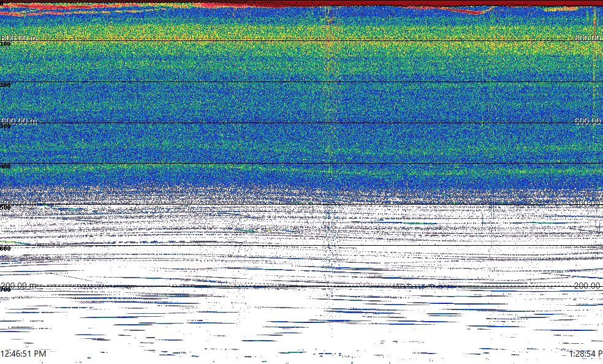
Task: Select the "200.00" range label on right edge
Action: (588, 286)
